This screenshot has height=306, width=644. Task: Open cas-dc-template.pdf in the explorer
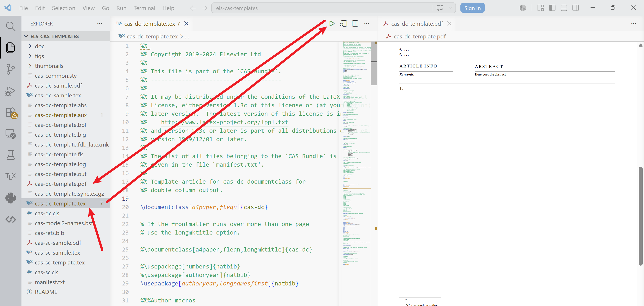[x=66, y=184]
